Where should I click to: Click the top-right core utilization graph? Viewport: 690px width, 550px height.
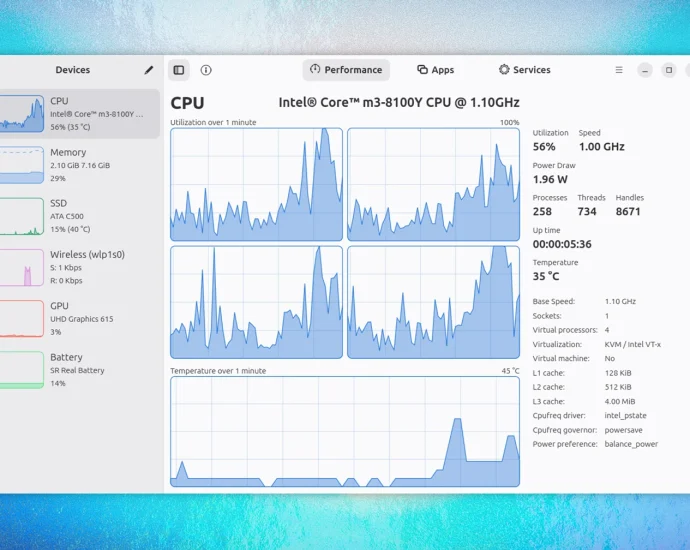click(x=433, y=184)
